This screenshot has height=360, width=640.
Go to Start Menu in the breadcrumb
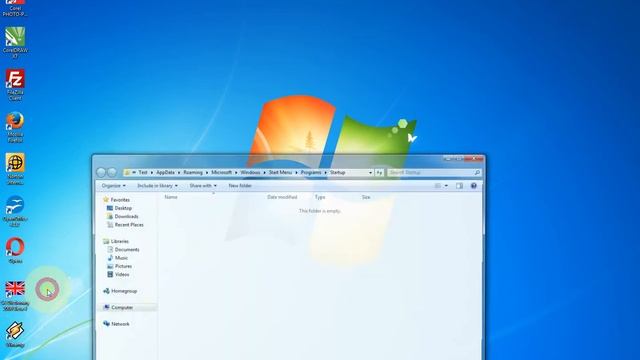[280, 173]
